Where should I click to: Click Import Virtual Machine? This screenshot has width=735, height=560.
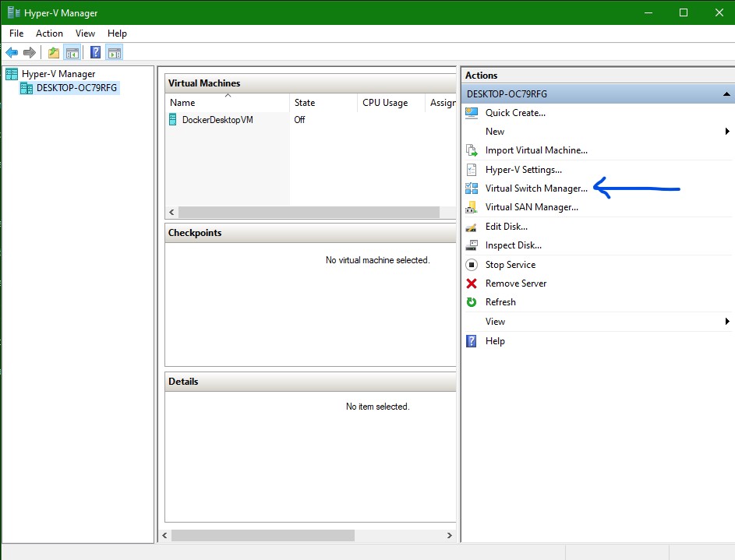click(536, 150)
